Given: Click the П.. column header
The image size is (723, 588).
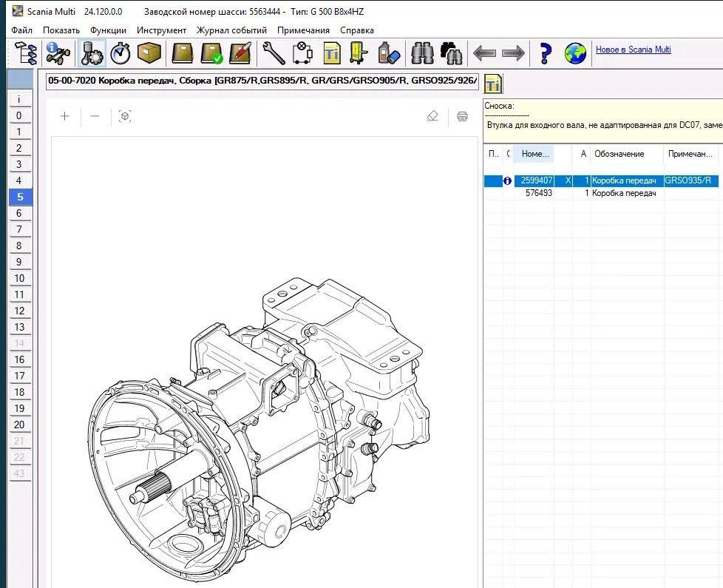Looking at the screenshot, I should (x=493, y=154).
